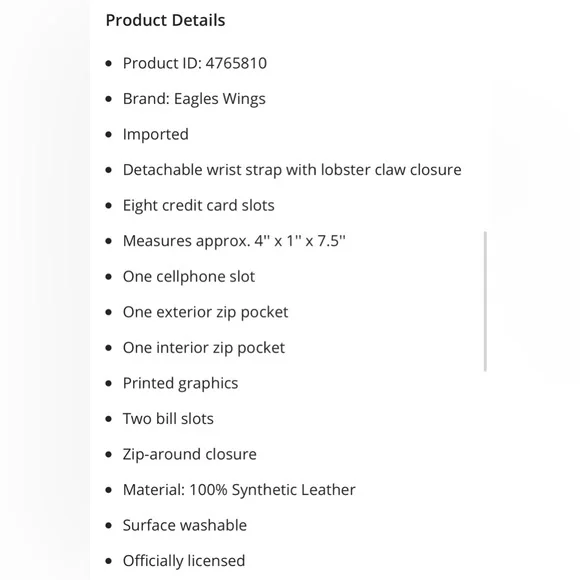Click the Zip-around closure item
This screenshot has height=580, width=580.
pos(190,454)
